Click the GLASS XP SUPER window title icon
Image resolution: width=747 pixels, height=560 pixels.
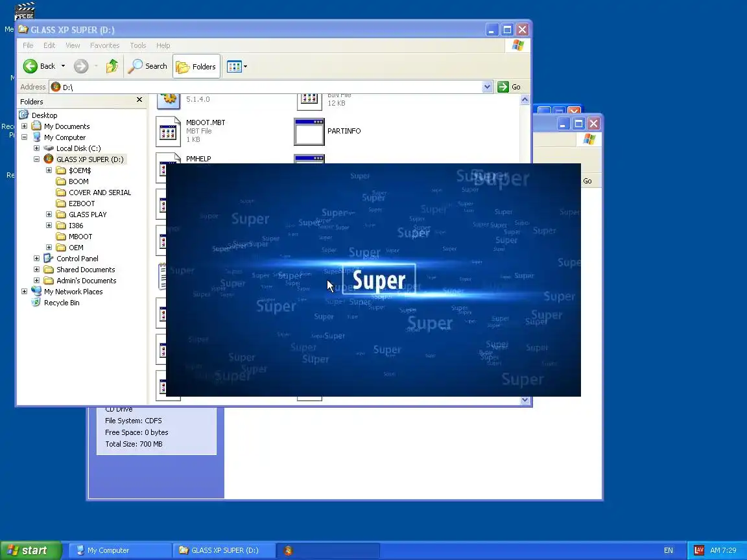click(23, 30)
